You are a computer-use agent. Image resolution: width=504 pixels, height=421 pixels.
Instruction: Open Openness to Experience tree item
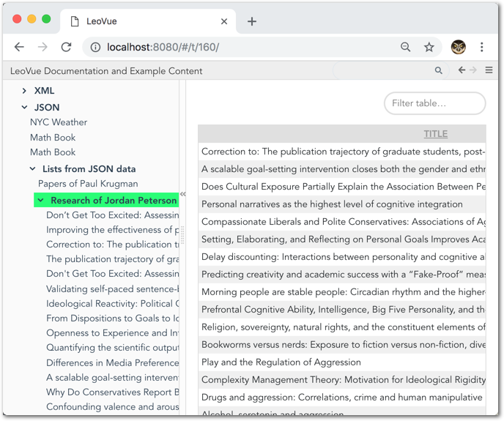tap(113, 333)
